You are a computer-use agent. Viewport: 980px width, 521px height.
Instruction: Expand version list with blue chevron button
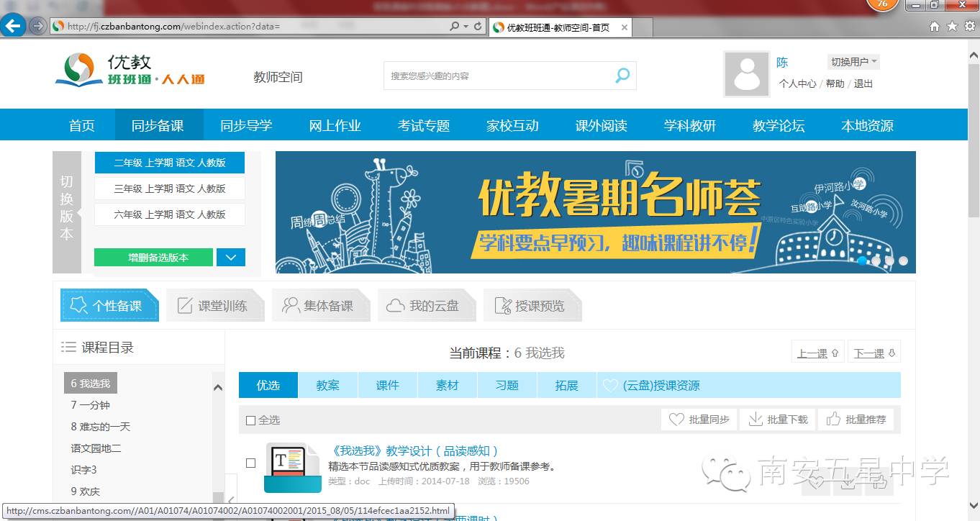231,257
